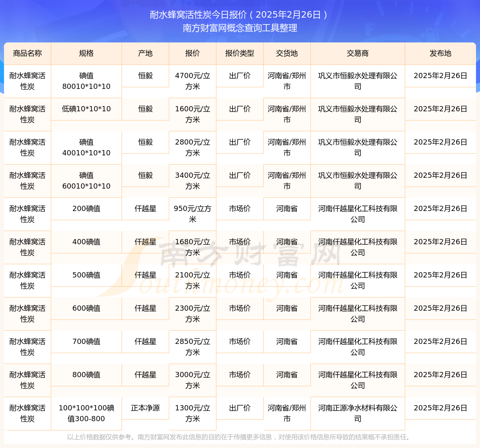Viewport: 480px width, 448px height.
Task: Click the disclaimer text at the bottom
Action: pos(240,437)
